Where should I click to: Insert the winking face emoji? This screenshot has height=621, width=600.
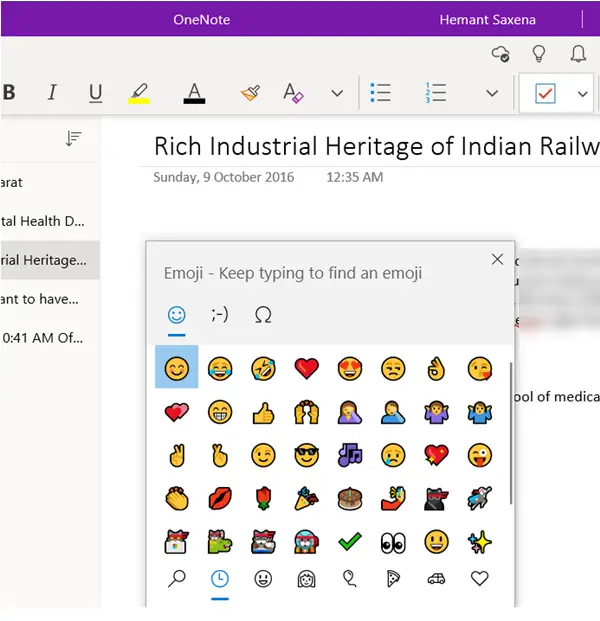pyautogui.click(x=263, y=455)
